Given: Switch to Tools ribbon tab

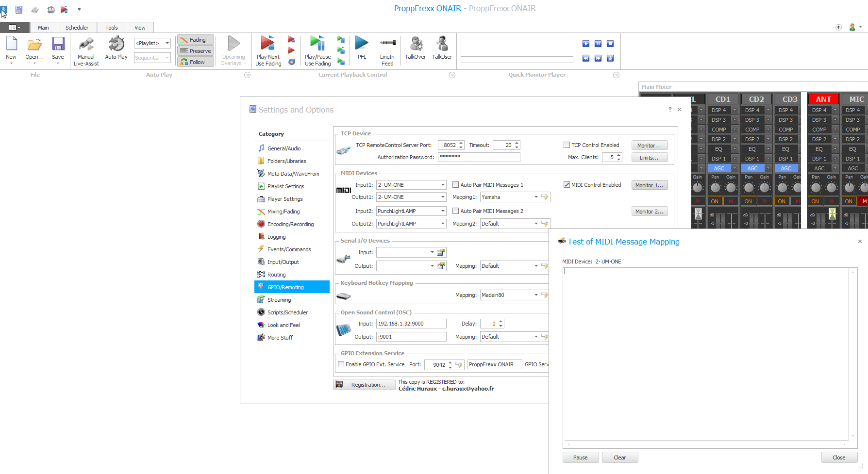Looking at the screenshot, I should [x=112, y=28].
